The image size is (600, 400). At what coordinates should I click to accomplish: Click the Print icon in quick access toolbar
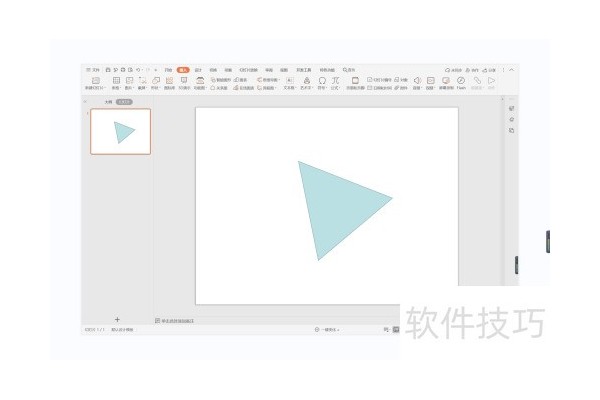click(x=123, y=70)
